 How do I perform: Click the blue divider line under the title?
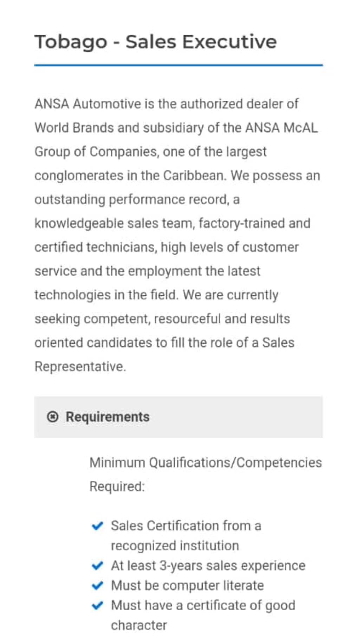point(178,65)
